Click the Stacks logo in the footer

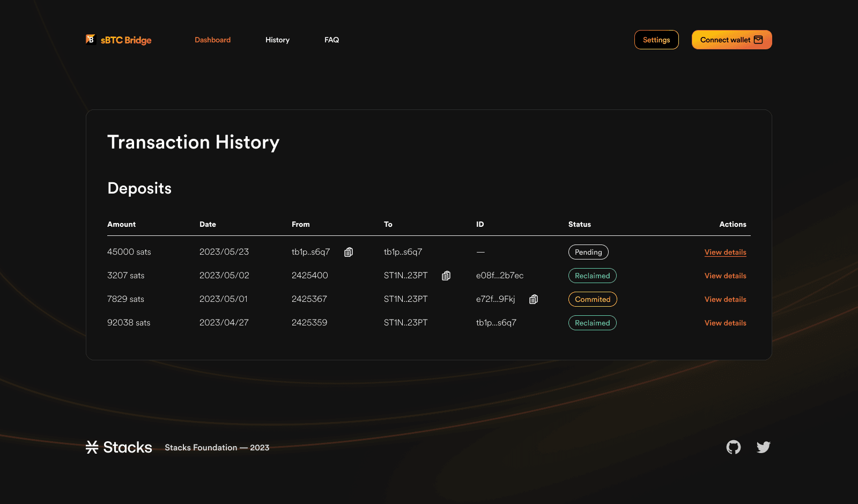pos(119,447)
